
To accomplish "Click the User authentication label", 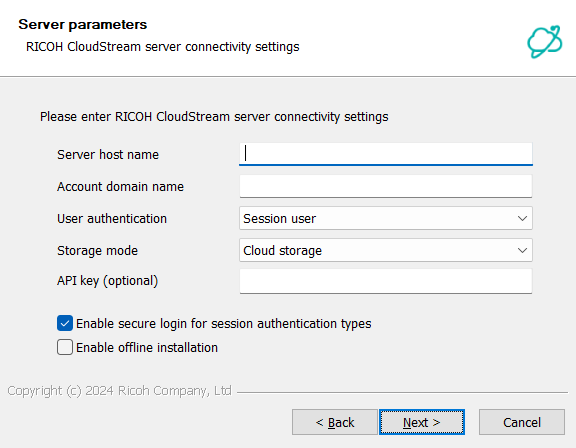I will 112,219.
